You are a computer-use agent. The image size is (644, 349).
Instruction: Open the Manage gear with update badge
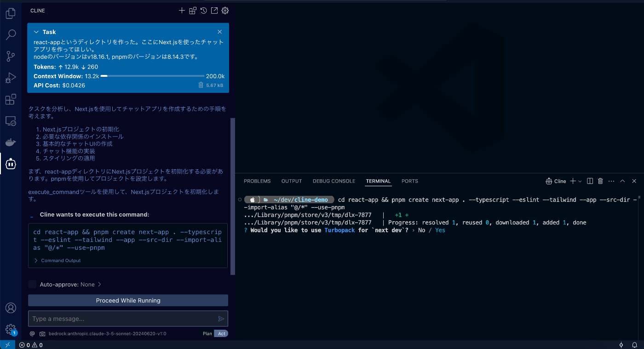pyautogui.click(x=11, y=329)
